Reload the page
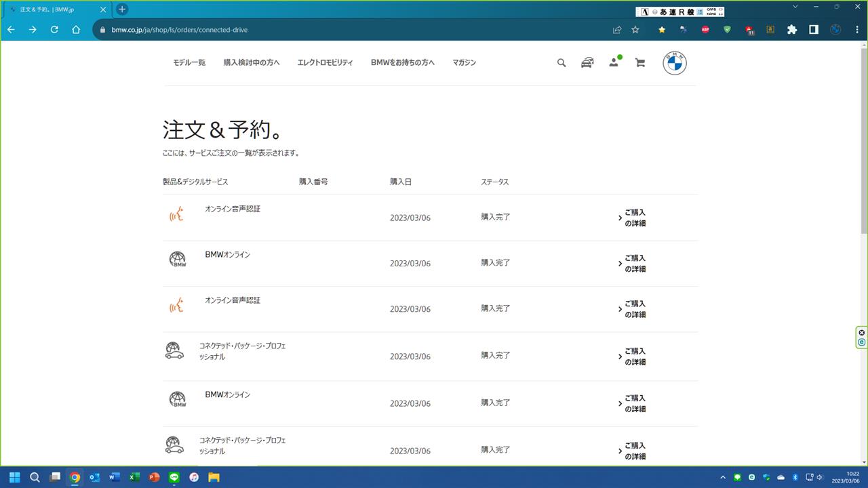Image resolution: width=868 pixels, height=488 pixels. pos(54,30)
